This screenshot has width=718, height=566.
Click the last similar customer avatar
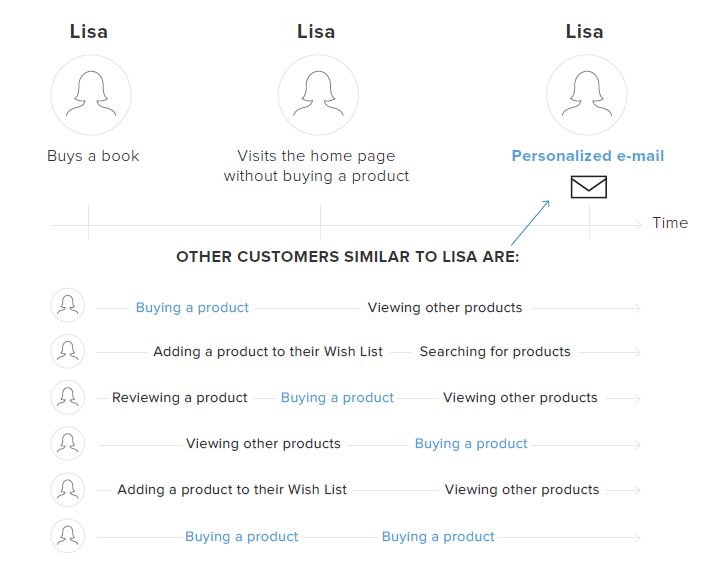tap(68, 535)
